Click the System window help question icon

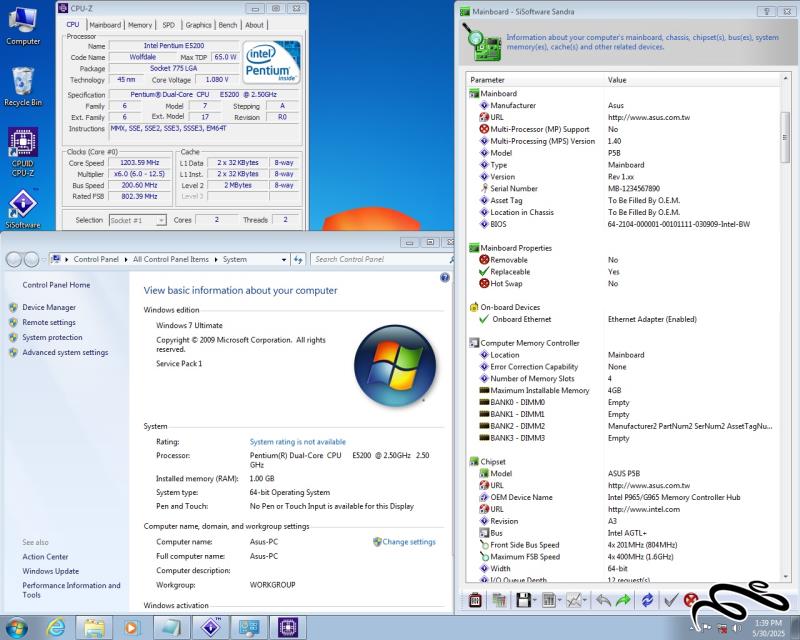tap(445, 277)
